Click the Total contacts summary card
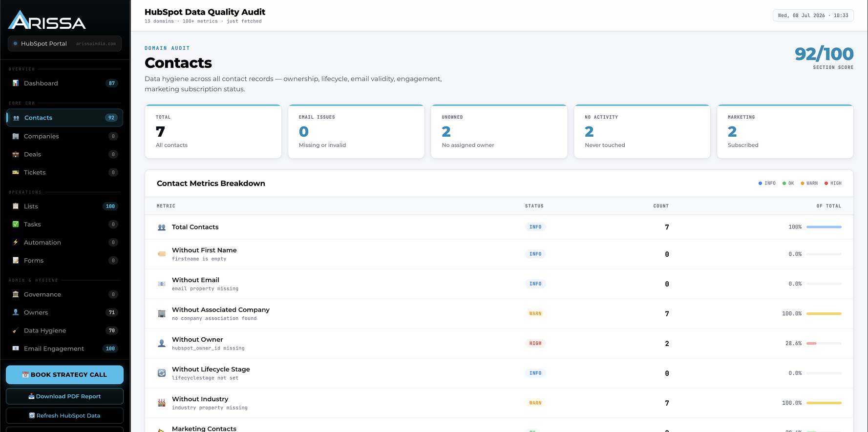 [213, 131]
